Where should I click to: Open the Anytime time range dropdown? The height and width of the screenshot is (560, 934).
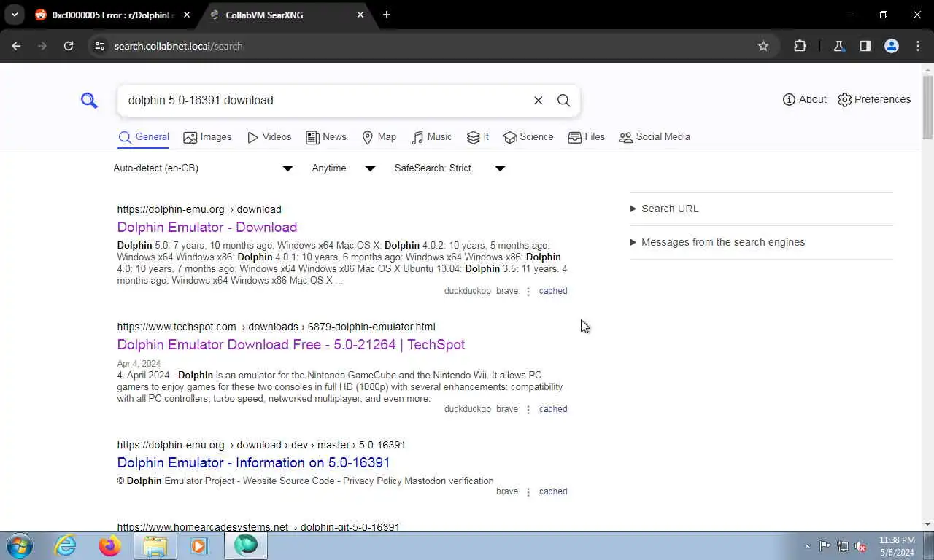(x=343, y=168)
